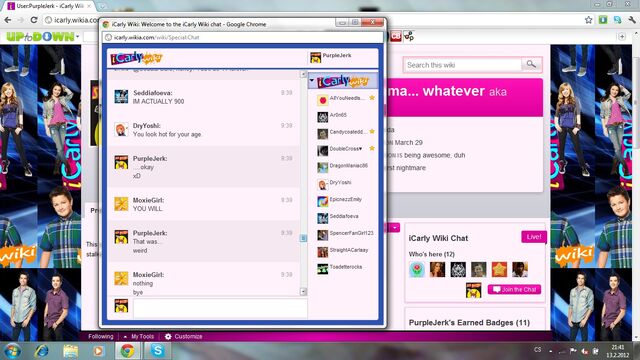The width and height of the screenshot is (640, 360).
Task: Click DryYoshi's avatar in user list
Action: click(322, 184)
